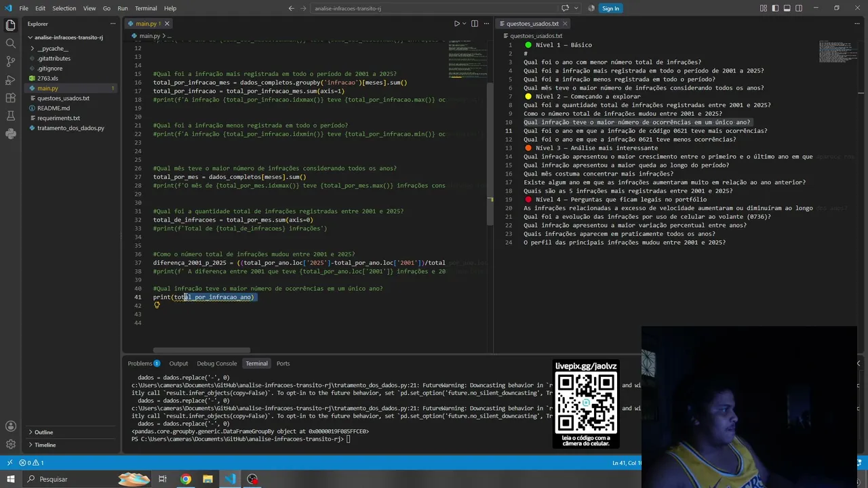Expand the Copilot chat dropdown arrow
Viewport: 868px width, 488px height.
tap(575, 8)
